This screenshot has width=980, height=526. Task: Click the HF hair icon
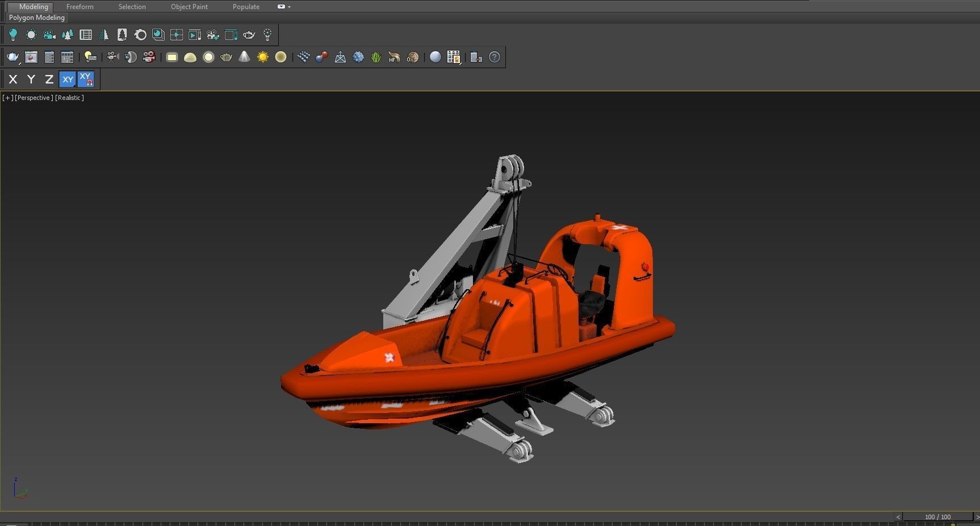click(x=395, y=57)
